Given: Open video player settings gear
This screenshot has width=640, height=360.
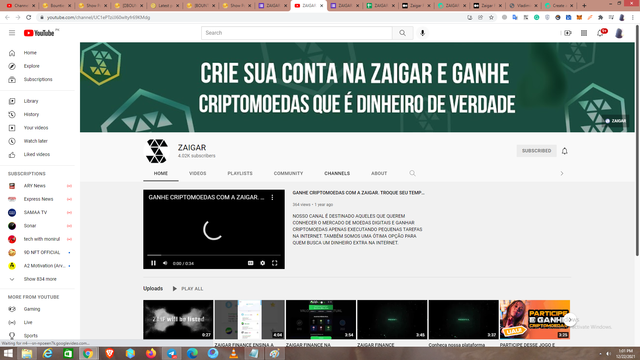Looking at the screenshot, I should pyautogui.click(x=262, y=263).
